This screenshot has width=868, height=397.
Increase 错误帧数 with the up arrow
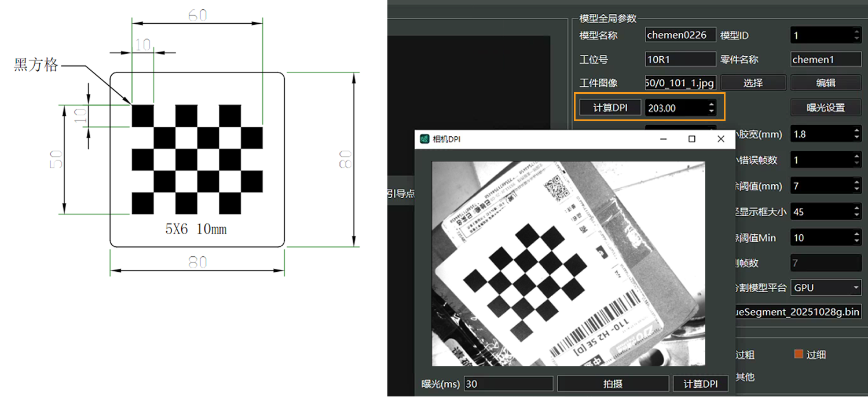tap(856, 156)
